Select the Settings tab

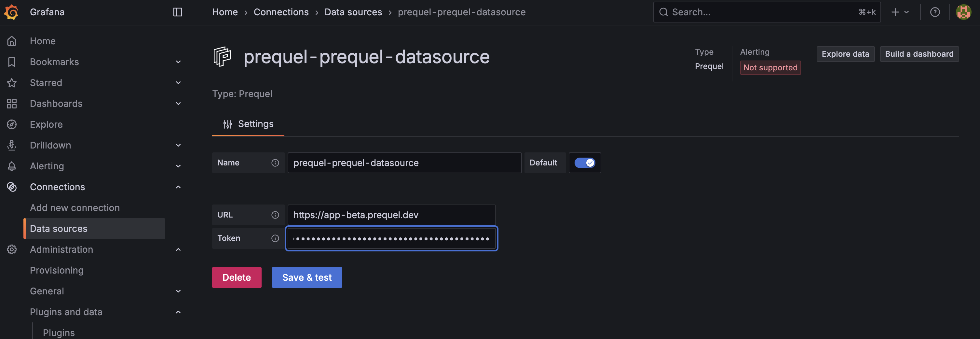(248, 124)
